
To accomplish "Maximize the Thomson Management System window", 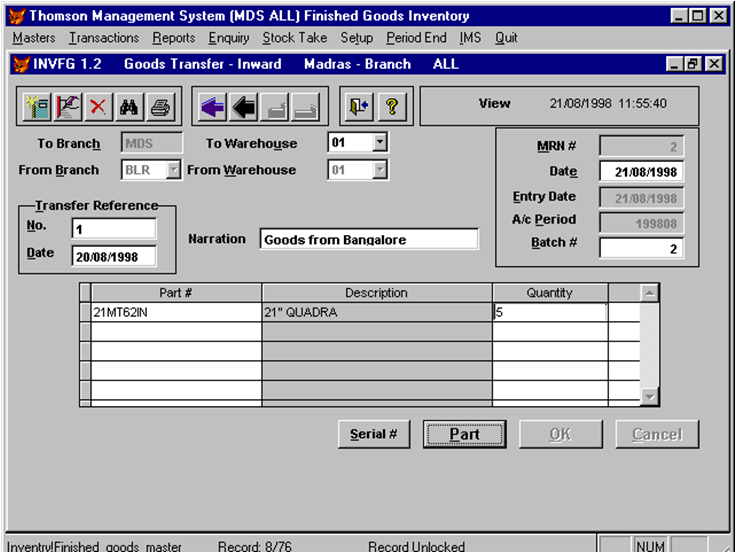I will (698, 16).
